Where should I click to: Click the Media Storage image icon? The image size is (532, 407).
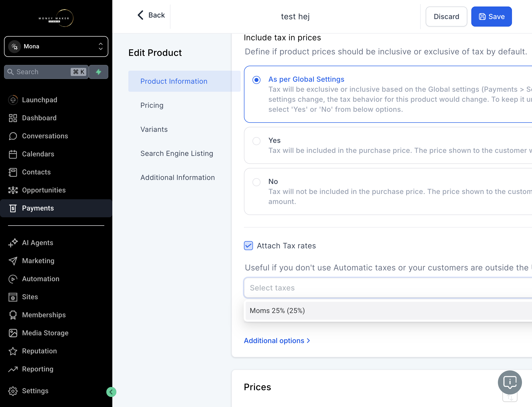(13, 333)
